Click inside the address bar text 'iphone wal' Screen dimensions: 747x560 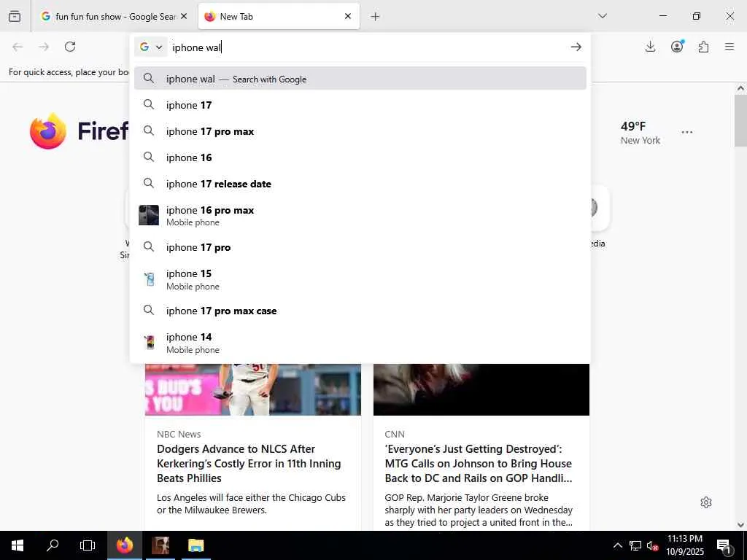pos(197,47)
